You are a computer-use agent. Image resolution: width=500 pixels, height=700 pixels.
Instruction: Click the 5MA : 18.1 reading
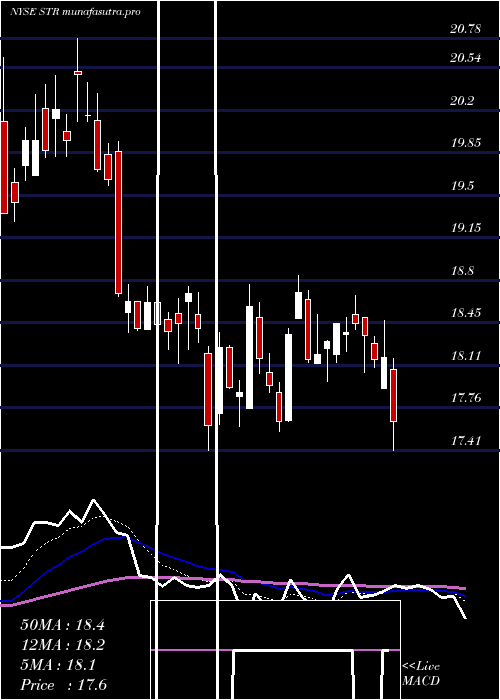(x=58, y=665)
